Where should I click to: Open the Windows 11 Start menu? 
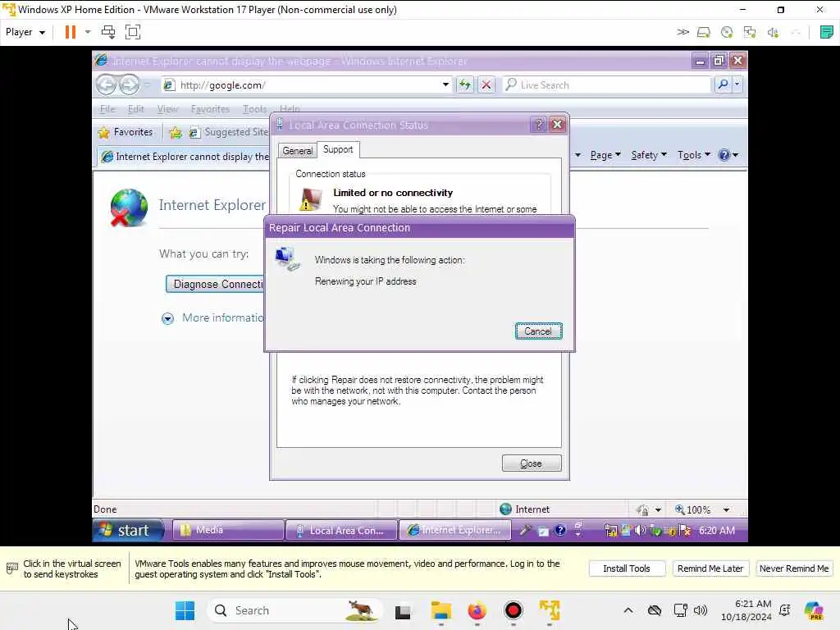[x=185, y=610]
